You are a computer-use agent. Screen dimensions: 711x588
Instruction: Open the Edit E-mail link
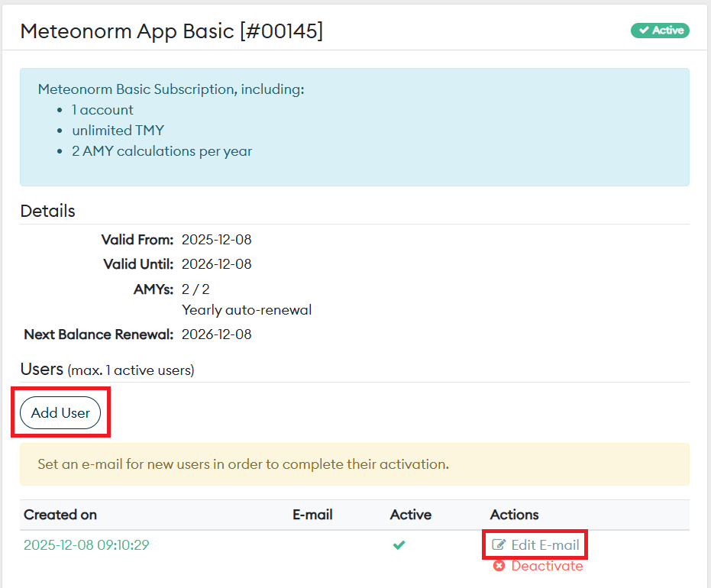(545, 545)
